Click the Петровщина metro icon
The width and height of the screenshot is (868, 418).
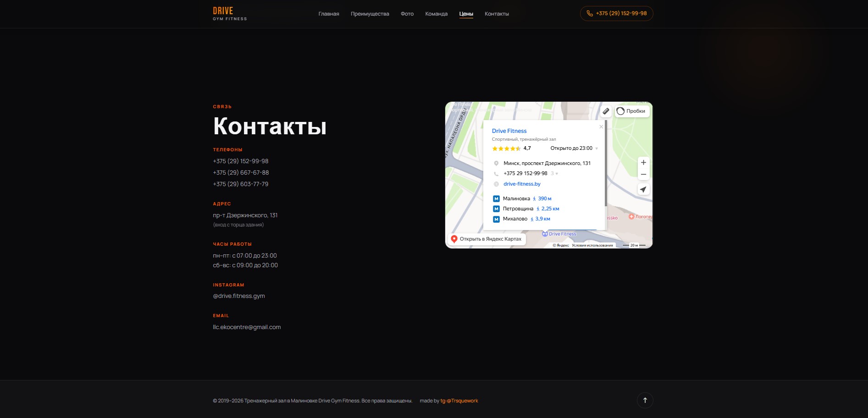click(496, 209)
